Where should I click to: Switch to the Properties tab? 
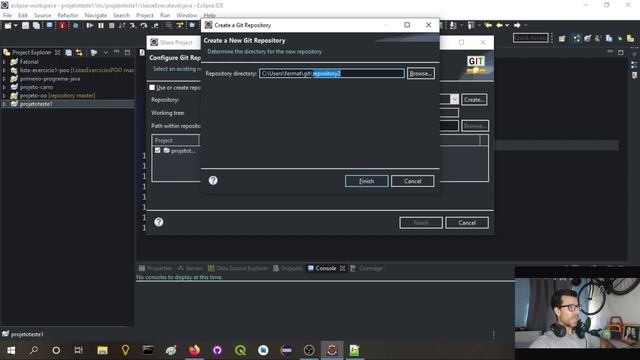coord(156,268)
